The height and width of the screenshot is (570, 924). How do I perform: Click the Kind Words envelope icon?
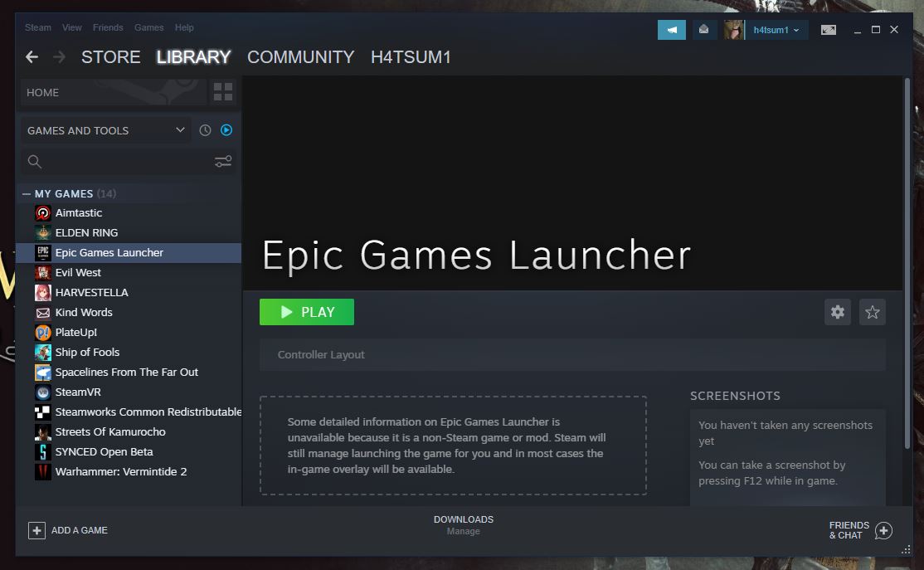(x=43, y=313)
